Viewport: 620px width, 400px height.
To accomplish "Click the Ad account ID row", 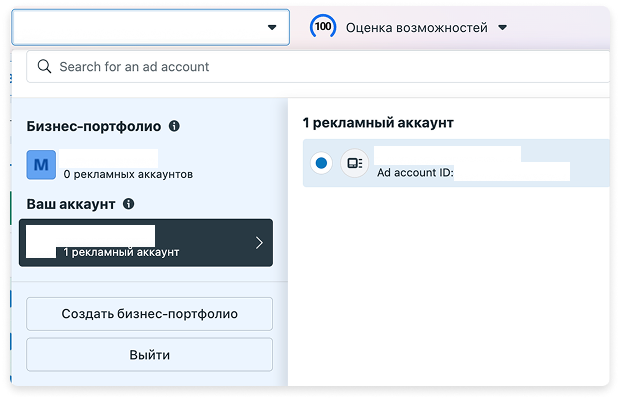I will coord(456,163).
